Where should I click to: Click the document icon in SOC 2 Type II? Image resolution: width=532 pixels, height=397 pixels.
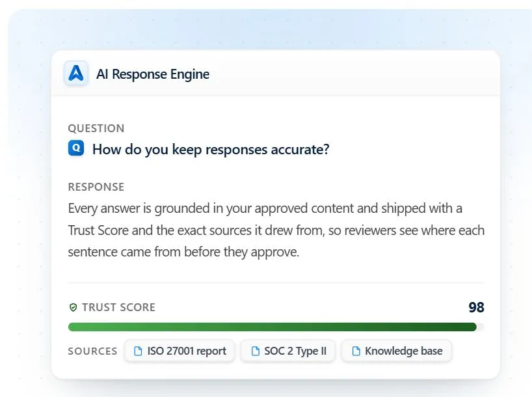click(x=255, y=351)
